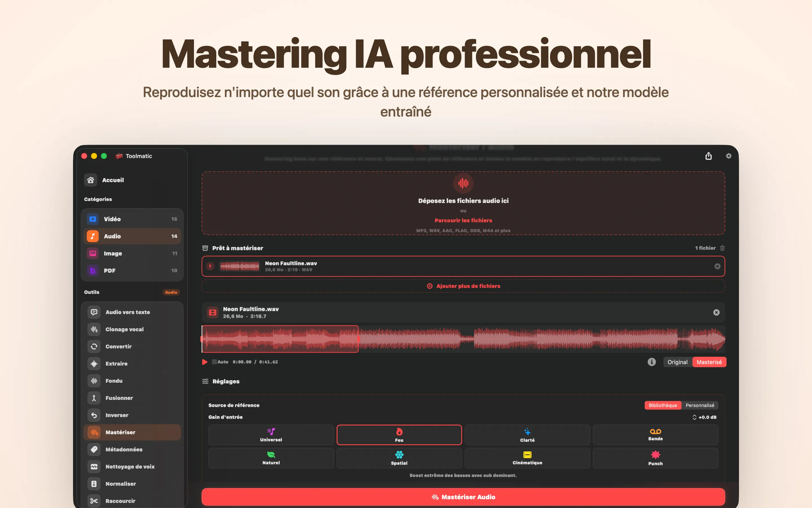The width and height of the screenshot is (812, 508).
Task: Click Ajouter plus de fichiers
Action: tap(463, 286)
